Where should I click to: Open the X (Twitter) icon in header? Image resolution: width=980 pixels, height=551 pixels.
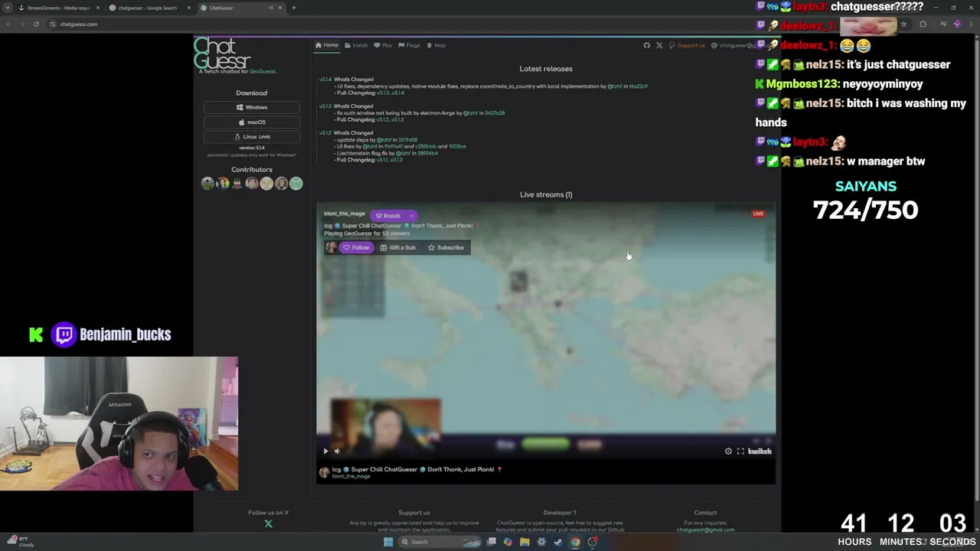[x=659, y=45]
